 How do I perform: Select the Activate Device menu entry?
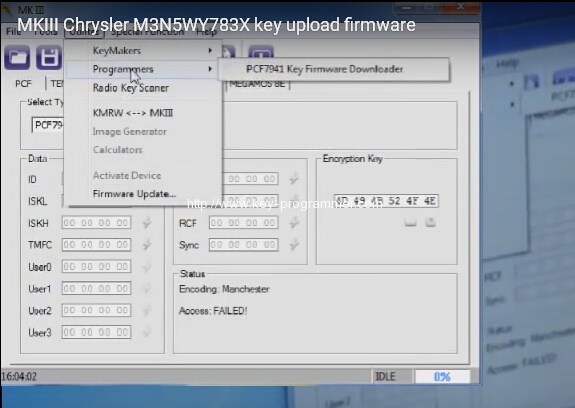point(143,175)
